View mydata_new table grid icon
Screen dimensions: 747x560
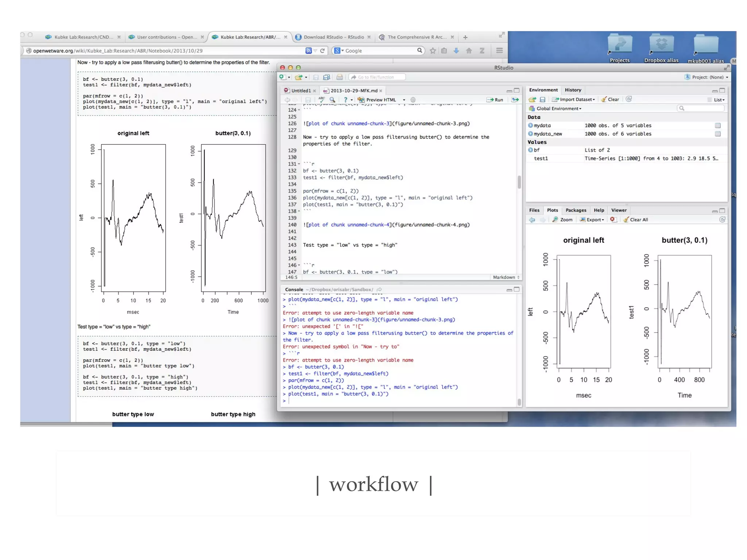(717, 134)
